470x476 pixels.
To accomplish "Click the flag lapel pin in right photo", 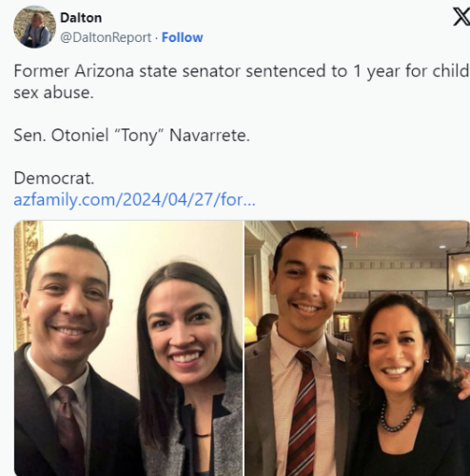I will coord(341,357).
